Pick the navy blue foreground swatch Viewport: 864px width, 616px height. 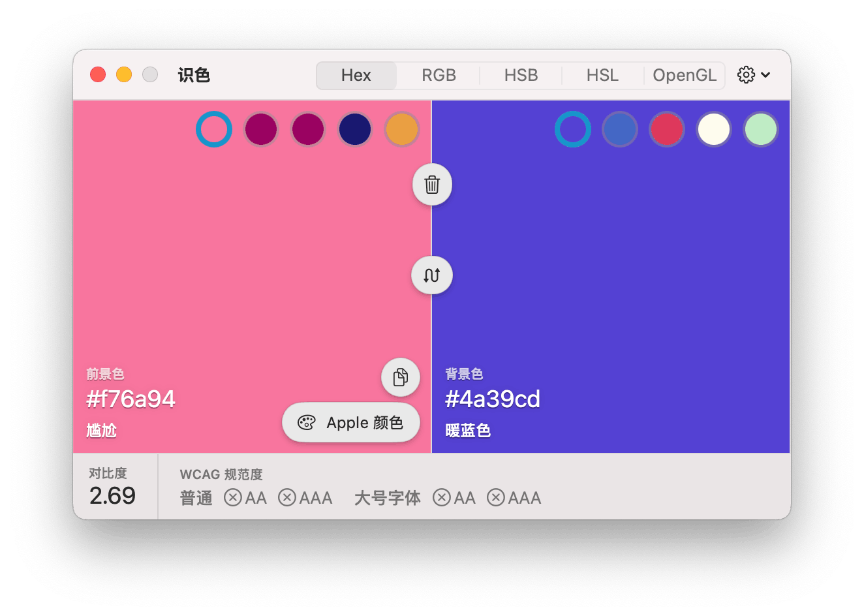354,129
